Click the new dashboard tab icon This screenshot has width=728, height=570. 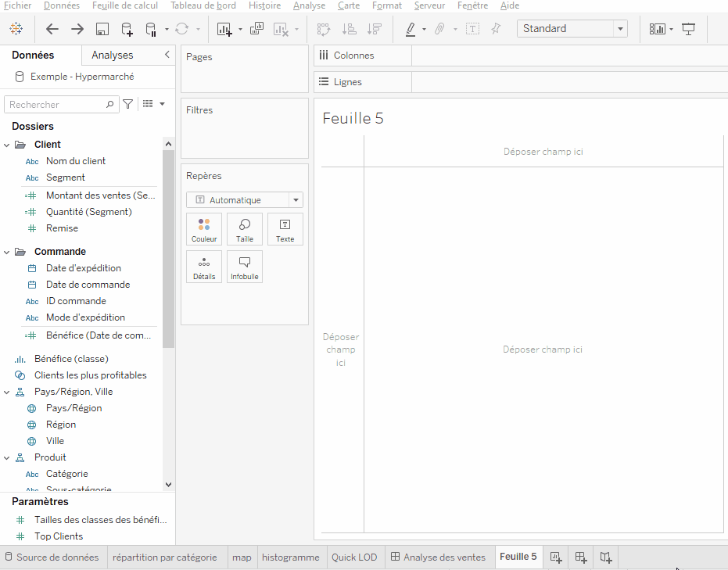(x=581, y=557)
